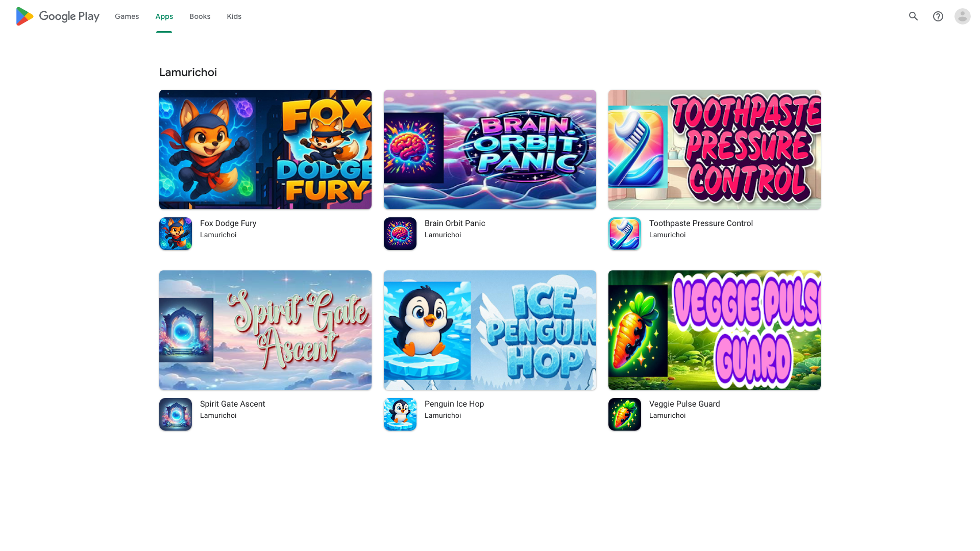
Task: Open the Veggie Pulse Guard app icon
Action: [625, 414]
